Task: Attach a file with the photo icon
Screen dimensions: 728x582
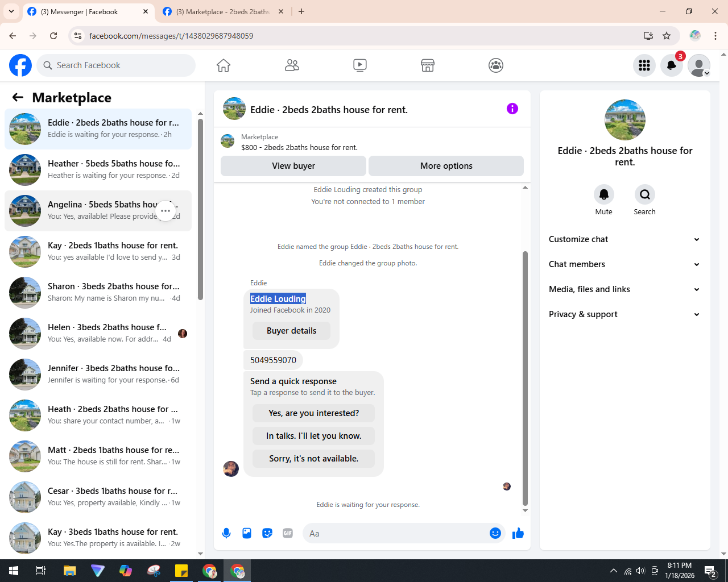Action: [x=247, y=533]
